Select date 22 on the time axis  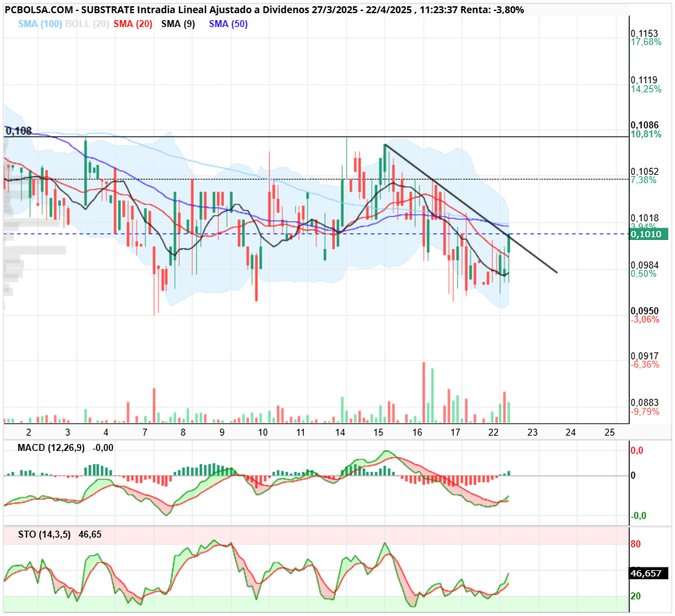493,433
